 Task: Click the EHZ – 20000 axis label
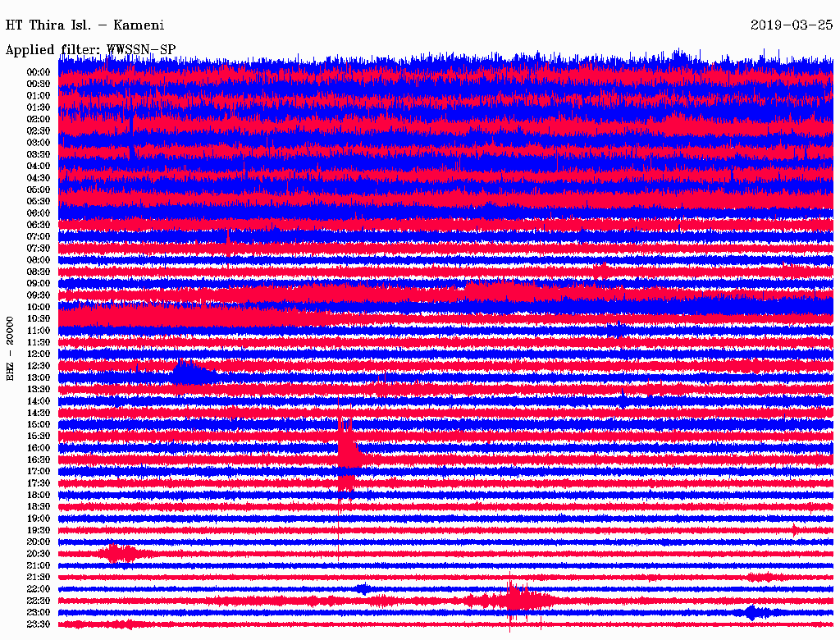[x=10, y=349]
